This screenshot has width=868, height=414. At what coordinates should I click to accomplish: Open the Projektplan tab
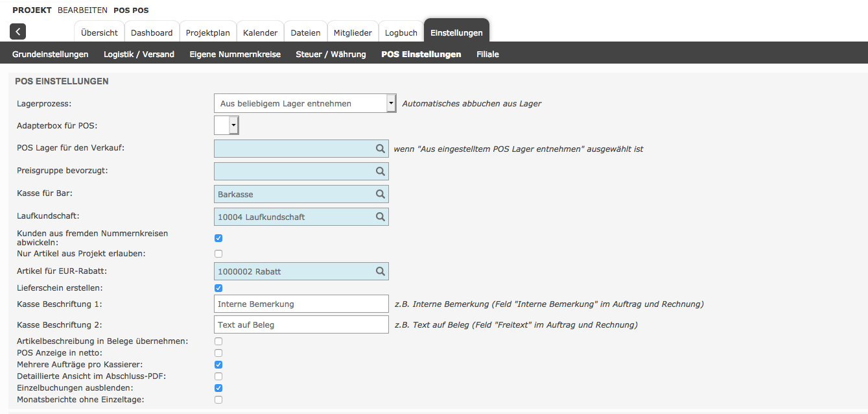pos(207,32)
